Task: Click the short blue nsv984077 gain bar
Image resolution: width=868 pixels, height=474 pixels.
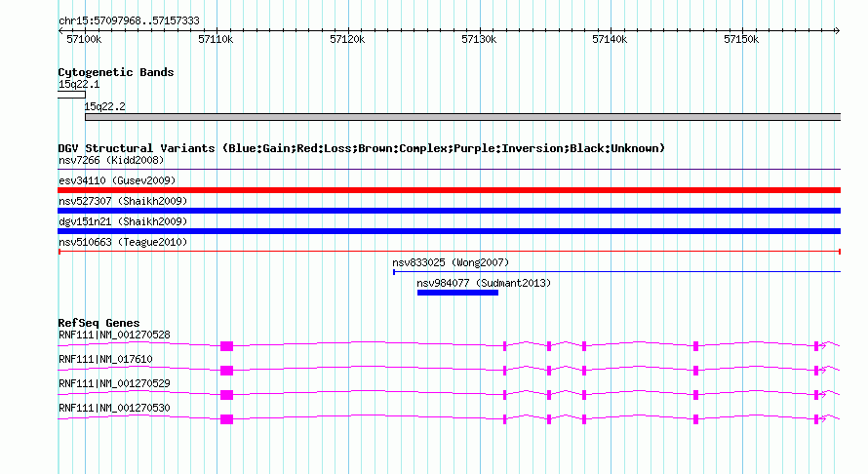Action: pyautogui.click(x=457, y=293)
